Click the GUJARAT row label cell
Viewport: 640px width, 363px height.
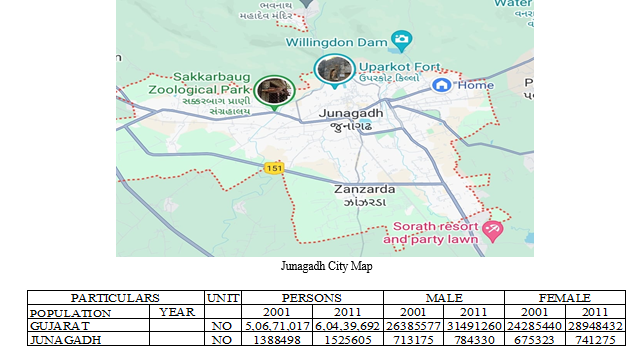(x=89, y=325)
